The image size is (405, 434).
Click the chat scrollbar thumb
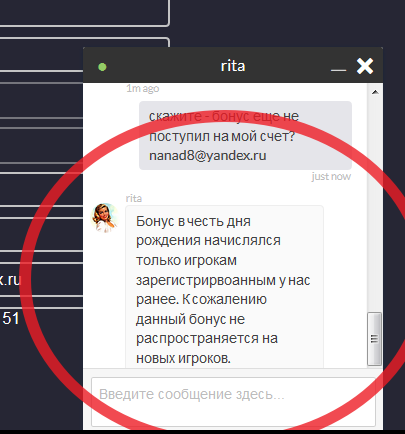374,339
